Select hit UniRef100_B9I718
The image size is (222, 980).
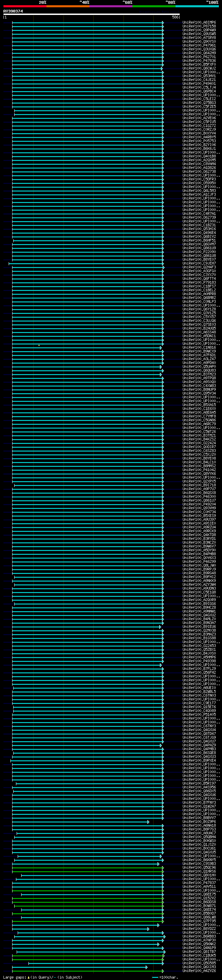(x=199, y=485)
